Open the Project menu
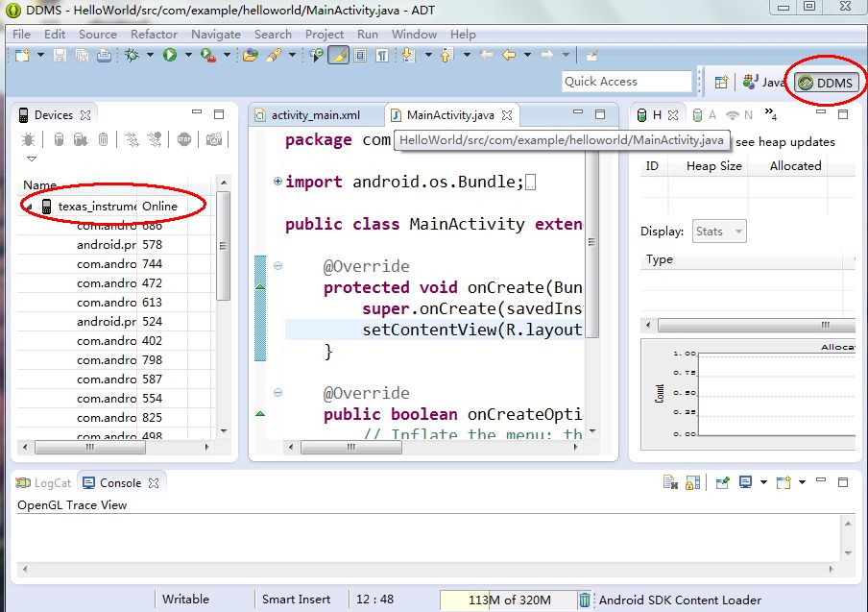 [x=325, y=35]
